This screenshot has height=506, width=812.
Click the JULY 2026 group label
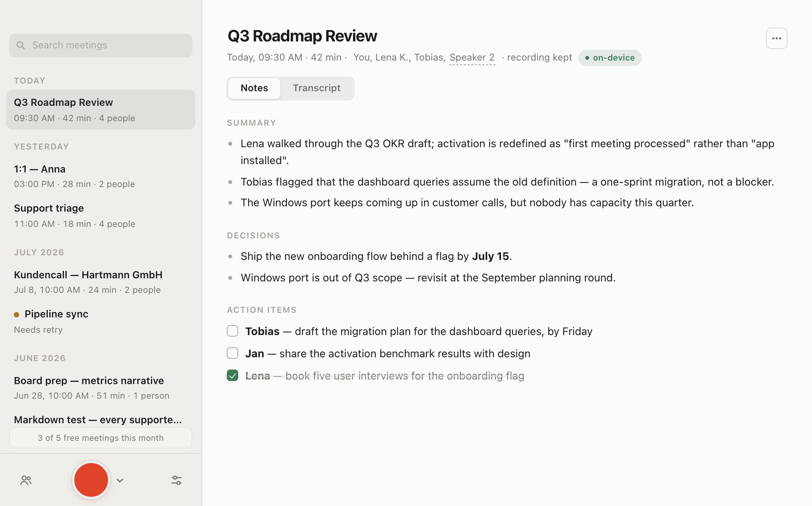click(39, 253)
